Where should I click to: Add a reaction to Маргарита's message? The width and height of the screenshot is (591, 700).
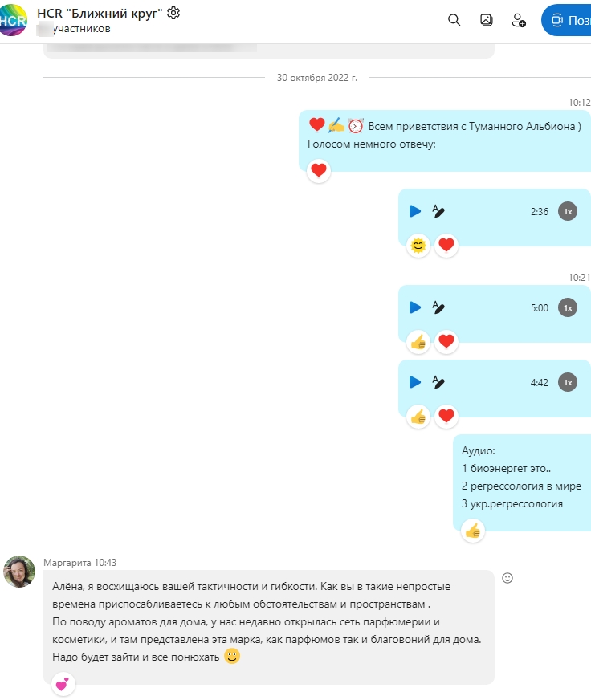pyautogui.click(x=507, y=578)
